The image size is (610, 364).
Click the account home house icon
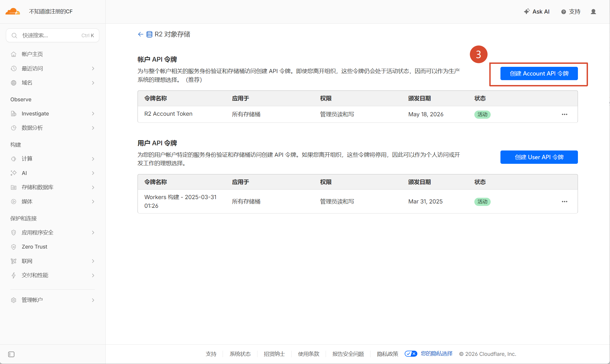click(14, 54)
